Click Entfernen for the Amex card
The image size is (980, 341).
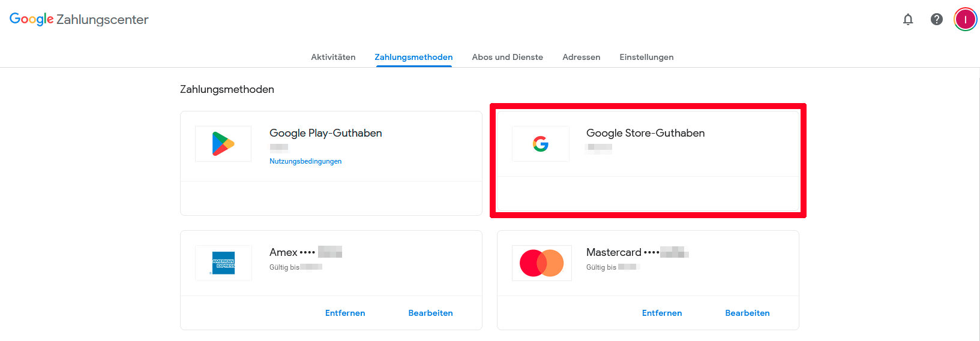[345, 313]
